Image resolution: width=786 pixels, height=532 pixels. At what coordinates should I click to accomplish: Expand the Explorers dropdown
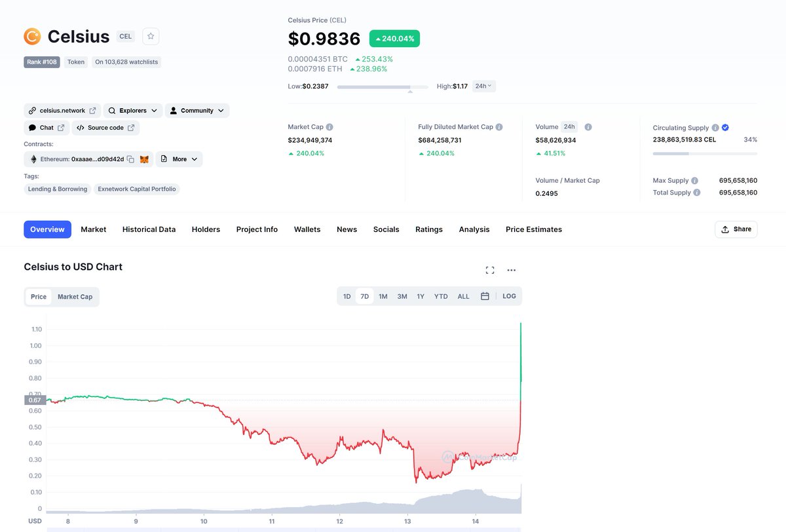tap(134, 111)
